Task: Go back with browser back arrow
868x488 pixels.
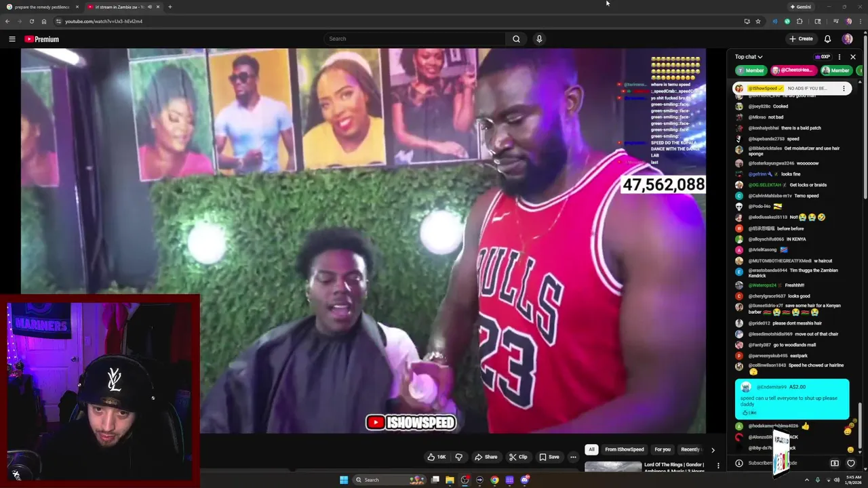Action: point(7,21)
